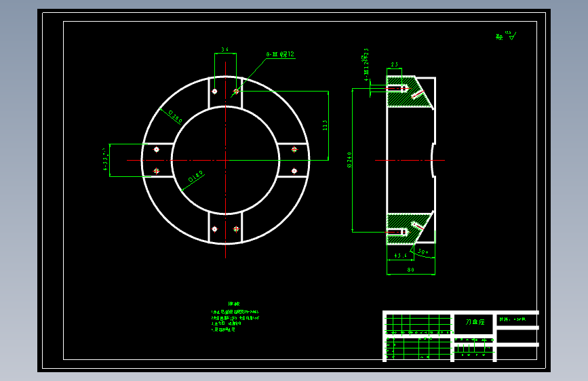This screenshot has width=588, height=381.
Task: Click the '4-M12' threaded hole callout
Action: pyautogui.click(x=366, y=64)
